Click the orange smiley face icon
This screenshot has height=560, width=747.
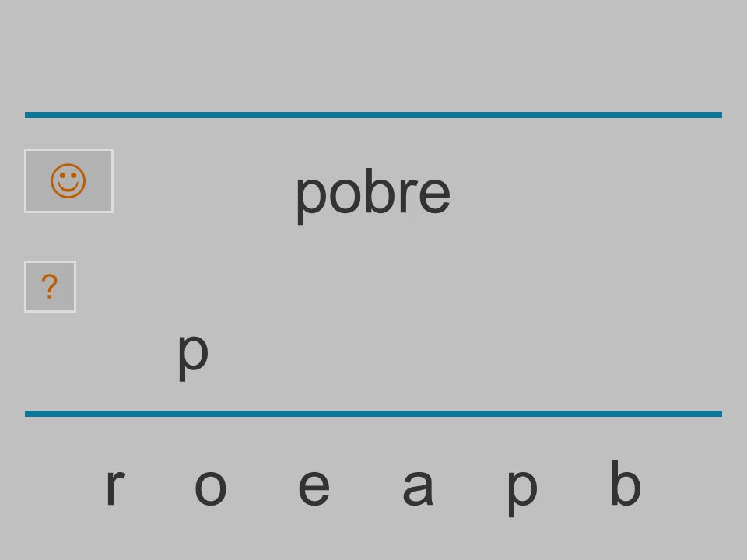(68, 181)
